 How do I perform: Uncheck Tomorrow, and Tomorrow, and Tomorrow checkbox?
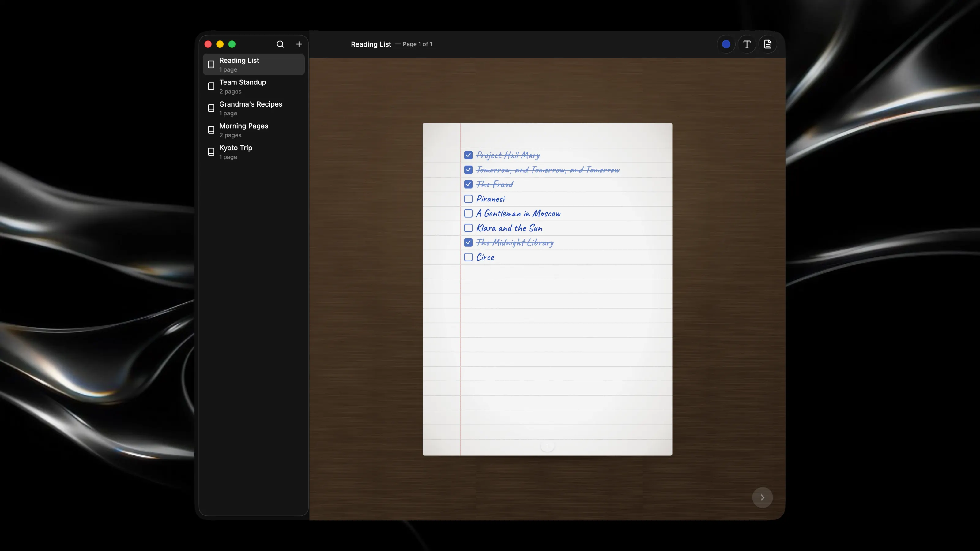coord(468,170)
